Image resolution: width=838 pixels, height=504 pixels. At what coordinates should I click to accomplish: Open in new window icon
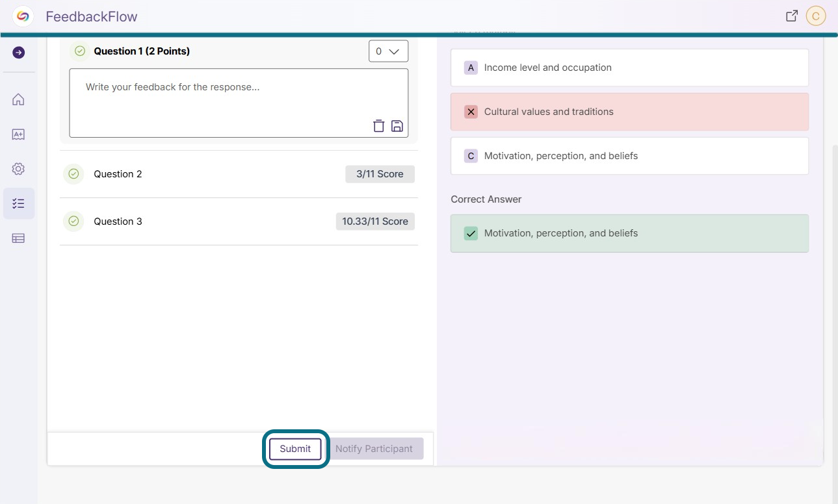point(792,16)
